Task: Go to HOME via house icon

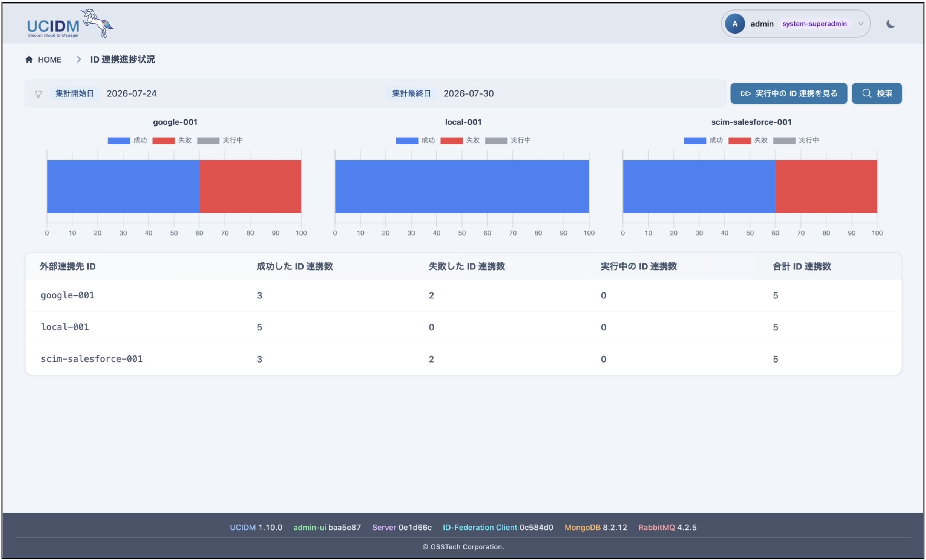Action: click(x=29, y=60)
